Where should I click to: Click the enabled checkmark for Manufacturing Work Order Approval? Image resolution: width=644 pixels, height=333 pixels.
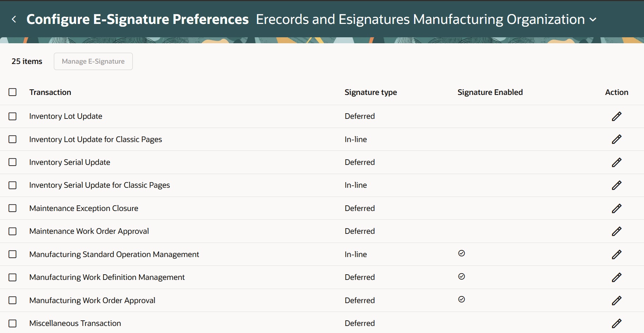[x=462, y=299]
